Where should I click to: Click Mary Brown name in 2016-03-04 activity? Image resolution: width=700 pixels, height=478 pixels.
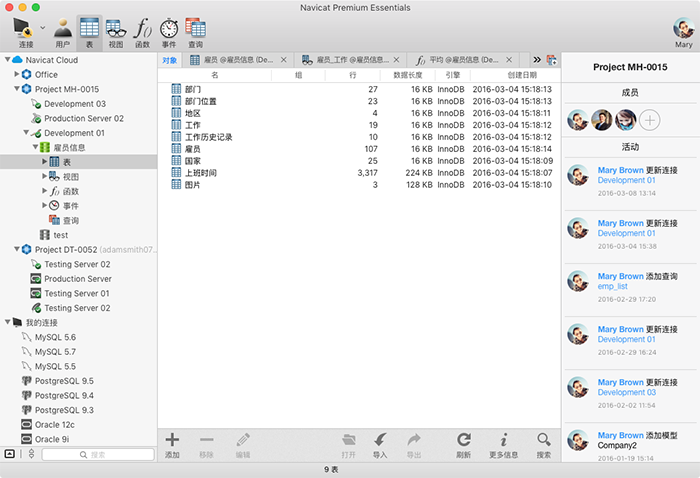pyautogui.click(x=621, y=223)
